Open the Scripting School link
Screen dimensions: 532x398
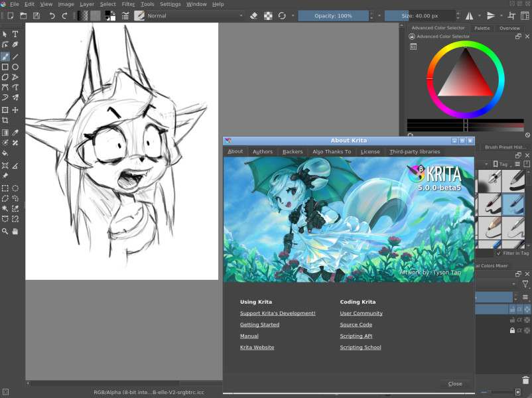coord(360,348)
